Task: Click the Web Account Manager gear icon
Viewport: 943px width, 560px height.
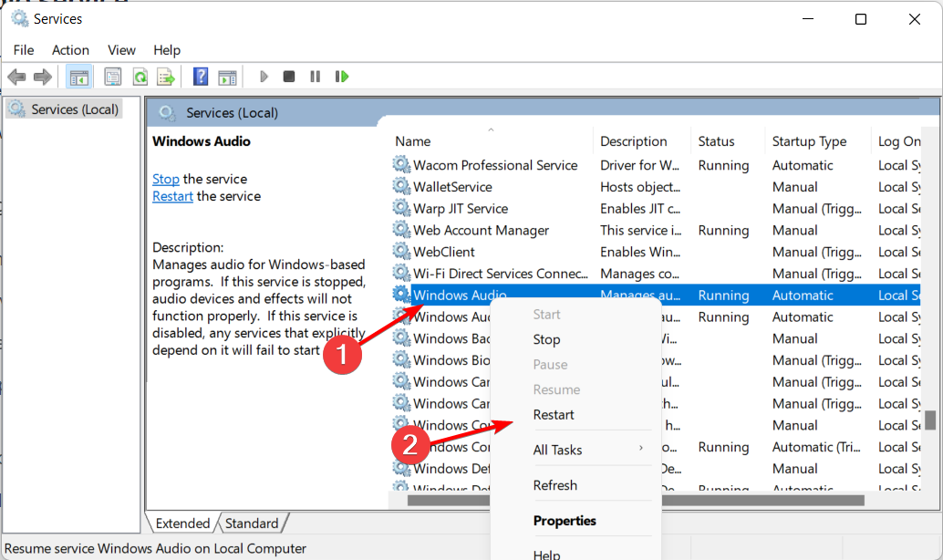Action: (401, 229)
